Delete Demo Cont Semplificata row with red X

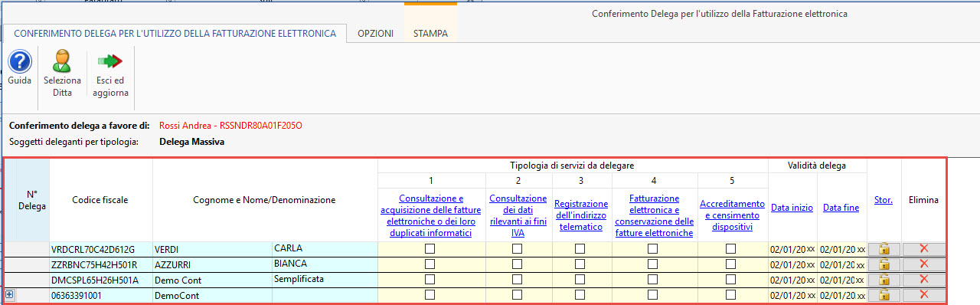(923, 280)
